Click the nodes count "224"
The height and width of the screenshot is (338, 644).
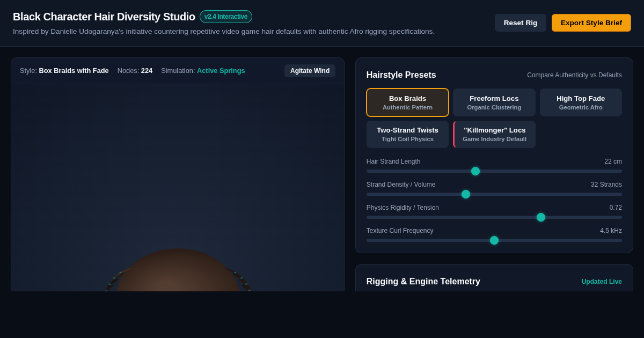point(147,71)
